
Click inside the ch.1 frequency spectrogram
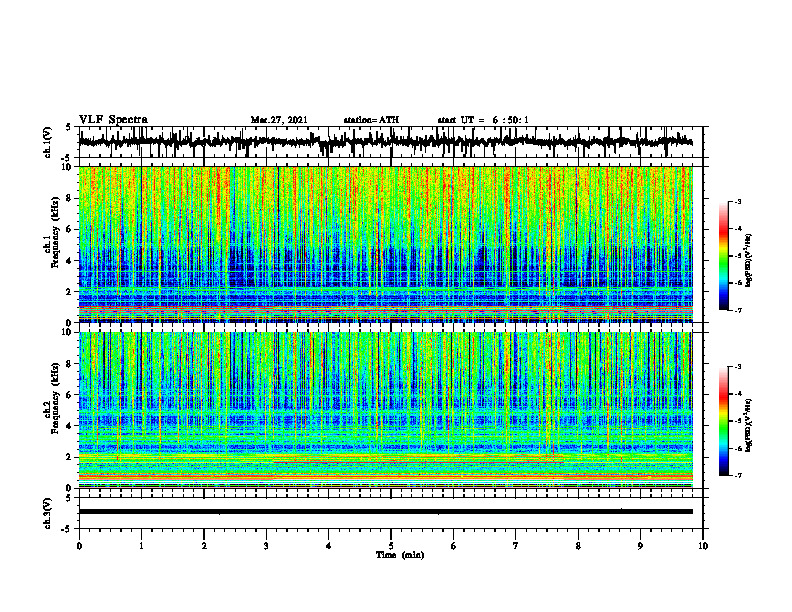pos(385,244)
